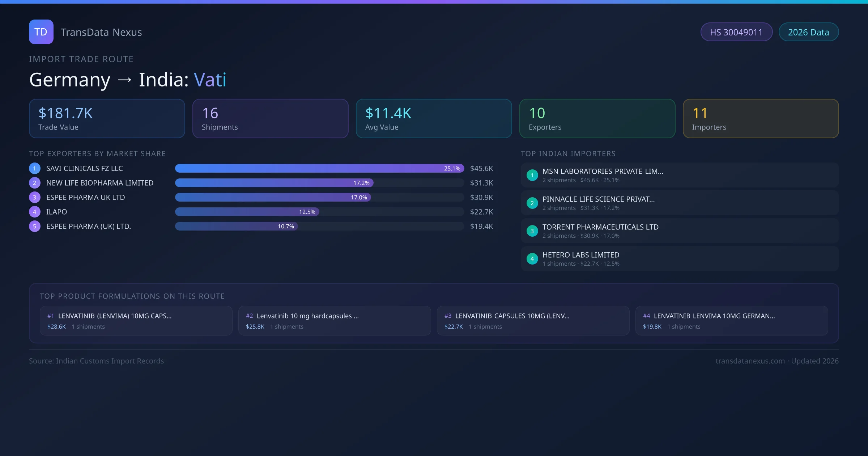Image resolution: width=868 pixels, height=456 pixels.
Task: Click the transdatanexus.com footer link
Action: coord(750,361)
